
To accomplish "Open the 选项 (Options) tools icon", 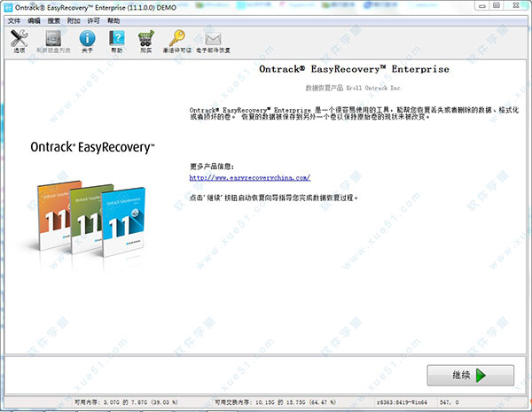I will pos(20,40).
